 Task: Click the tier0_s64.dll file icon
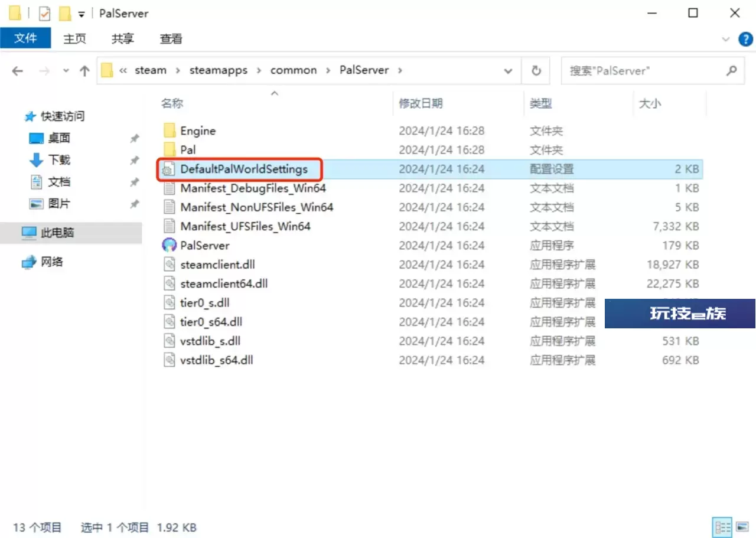170,322
